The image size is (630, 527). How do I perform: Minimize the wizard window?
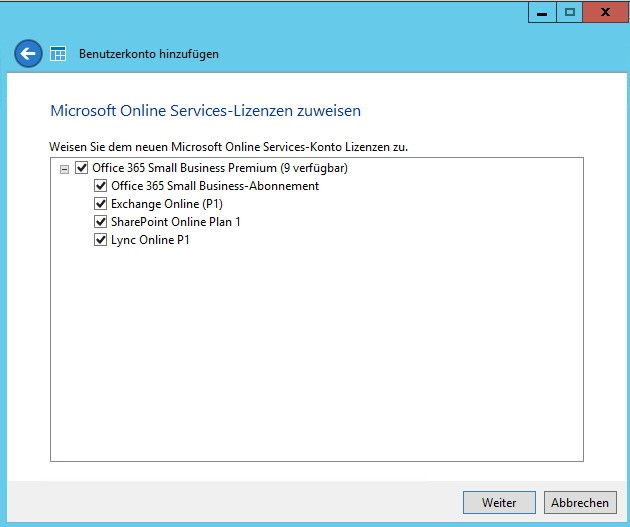[x=542, y=12]
